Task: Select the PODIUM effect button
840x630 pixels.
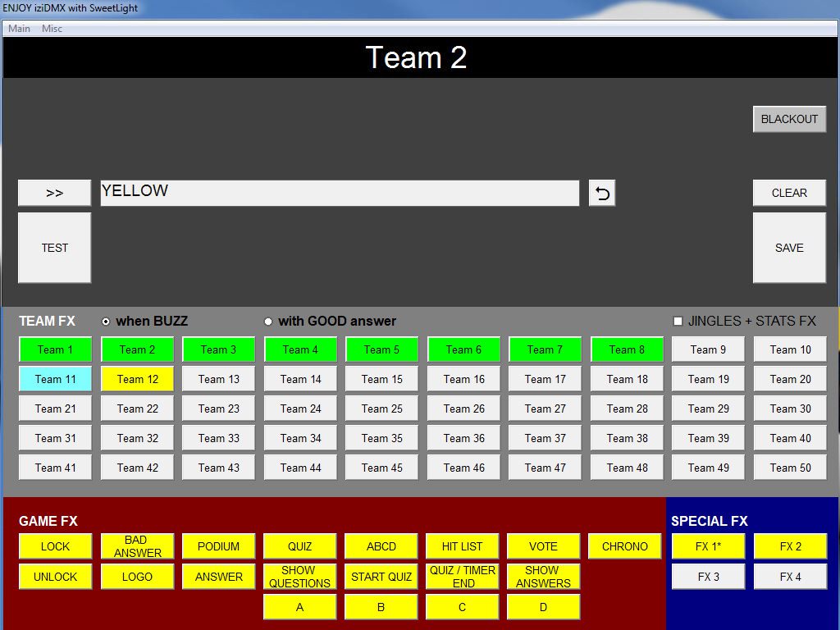Action: coord(218,546)
